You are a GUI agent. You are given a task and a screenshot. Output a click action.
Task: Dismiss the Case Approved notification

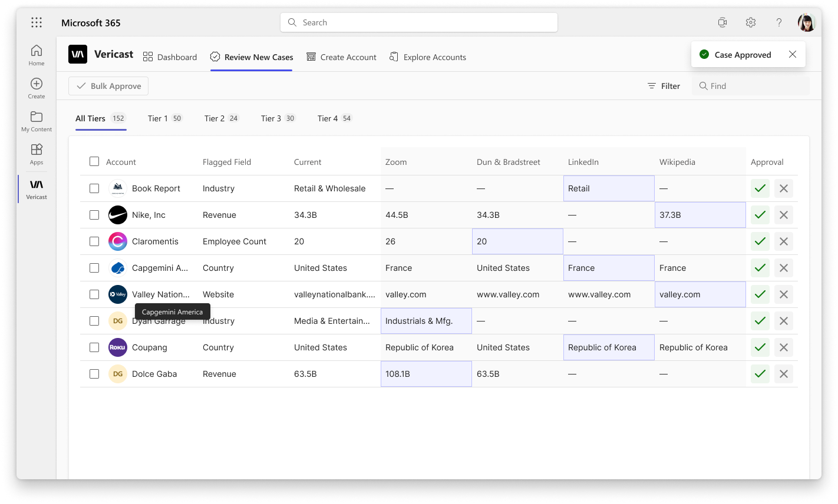click(x=793, y=54)
